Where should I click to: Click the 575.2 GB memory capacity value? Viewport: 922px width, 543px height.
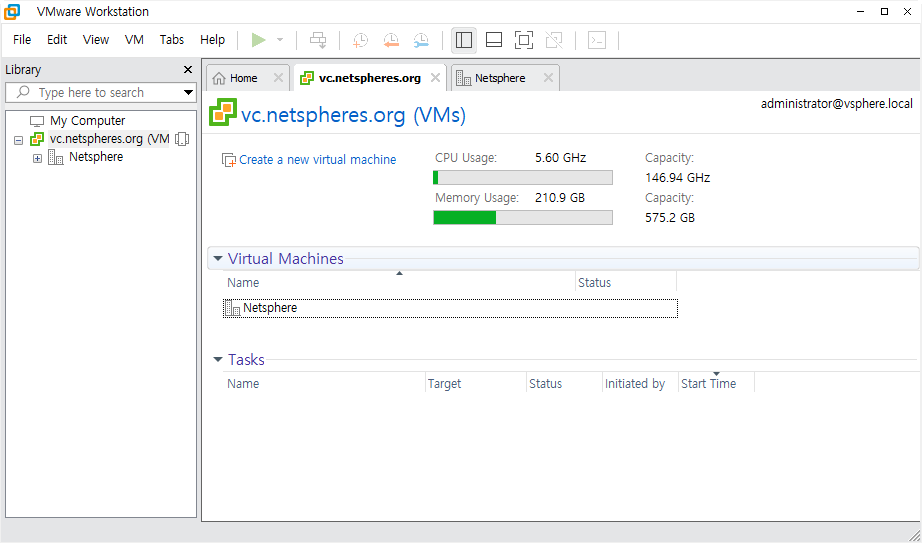(x=670, y=218)
